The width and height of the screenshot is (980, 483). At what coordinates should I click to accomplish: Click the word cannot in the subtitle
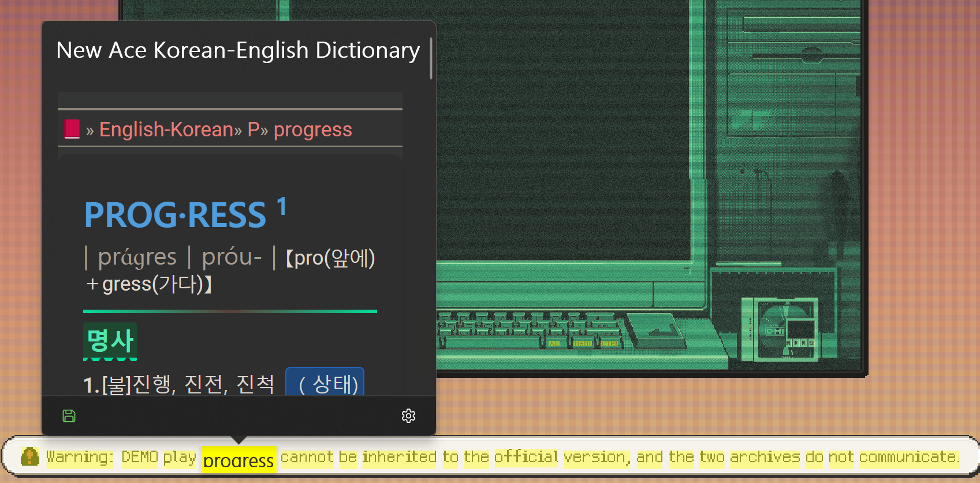[307, 457]
